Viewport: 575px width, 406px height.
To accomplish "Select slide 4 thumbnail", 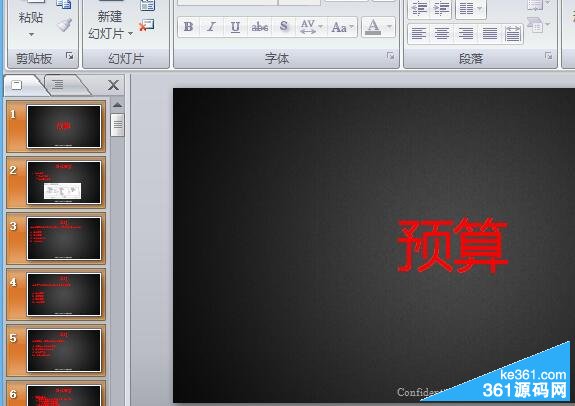I will point(56,294).
